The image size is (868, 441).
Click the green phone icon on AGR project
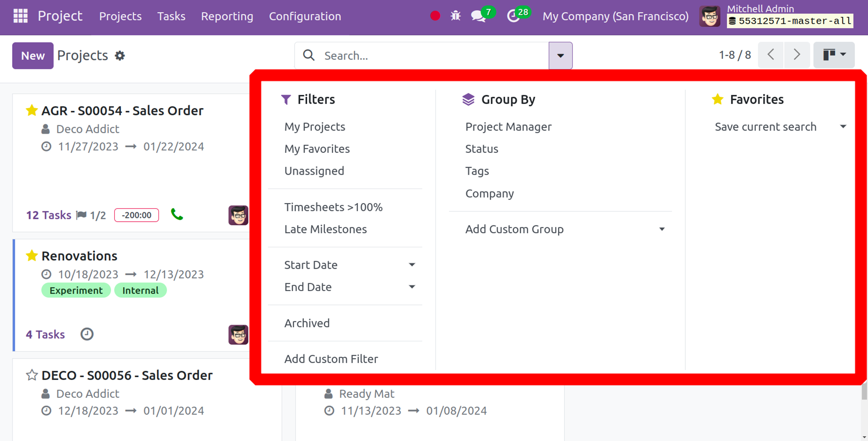point(177,215)
